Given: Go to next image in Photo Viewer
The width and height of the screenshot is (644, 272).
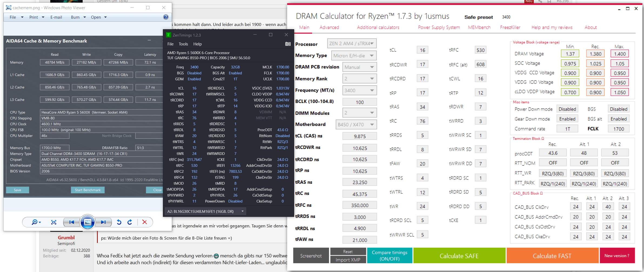Looking at the screenshot, I should (x=103, y=222).
